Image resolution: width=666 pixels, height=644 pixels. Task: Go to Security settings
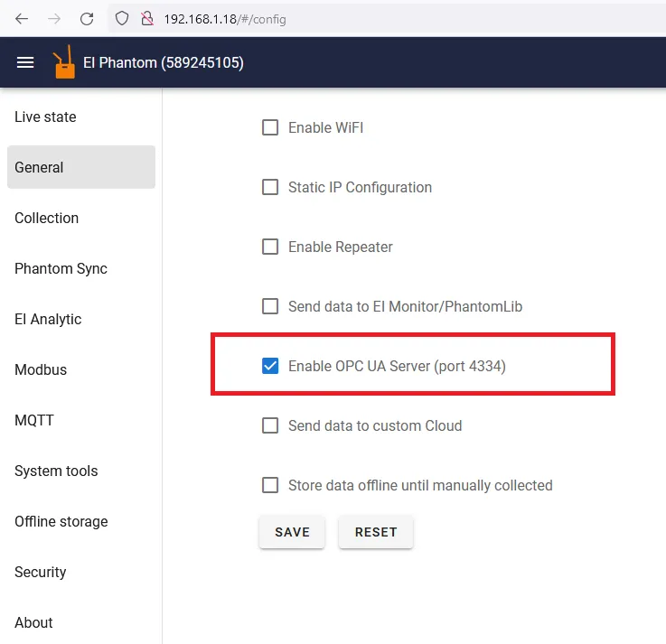pyautogui.click(x=81, y=572)
